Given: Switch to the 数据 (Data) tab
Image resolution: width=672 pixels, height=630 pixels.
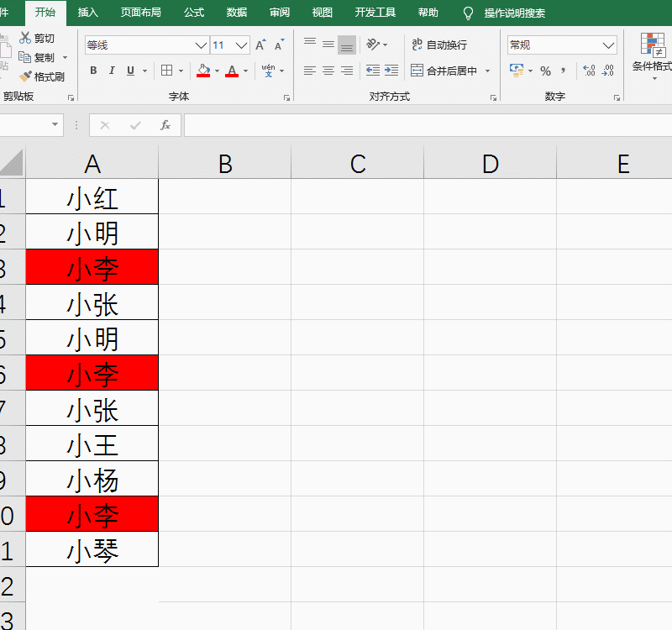Looking at the screenshot, I should coord(237,13).
